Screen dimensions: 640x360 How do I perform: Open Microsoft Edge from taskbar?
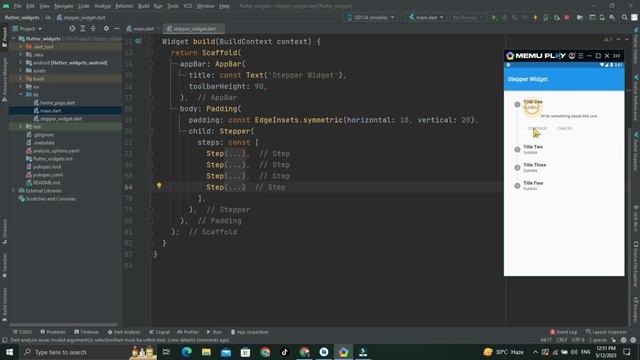point(187,352)
